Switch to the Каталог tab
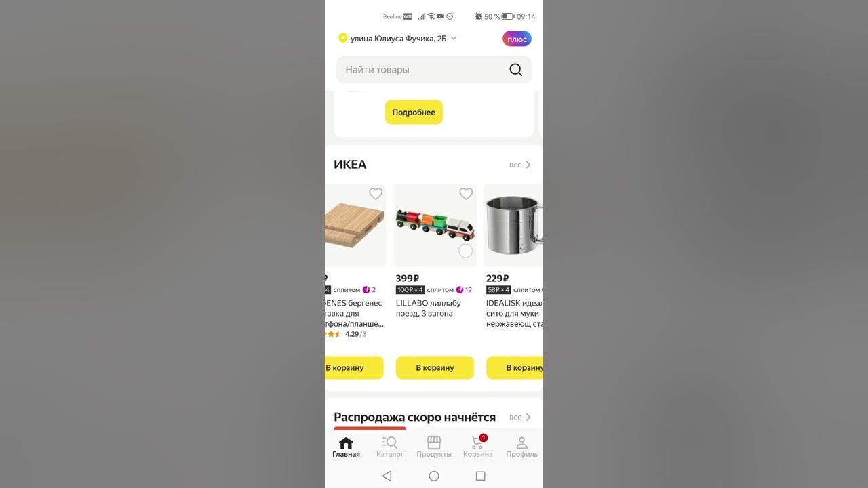The width and height of the screenshot is (868, 488). tap(390, 447)
